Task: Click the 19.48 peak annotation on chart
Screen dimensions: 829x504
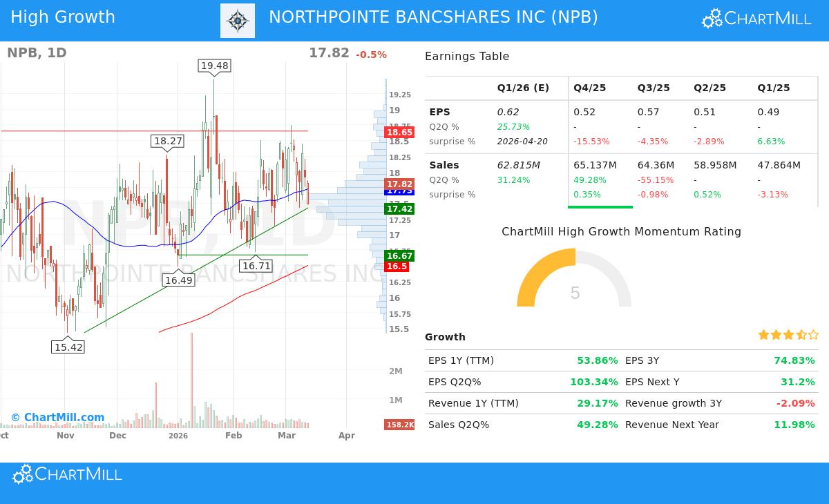Action: click(213, 66)
